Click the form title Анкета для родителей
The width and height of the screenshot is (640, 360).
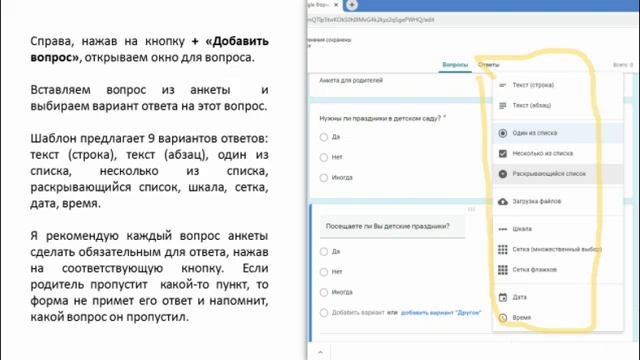[351, 80]
